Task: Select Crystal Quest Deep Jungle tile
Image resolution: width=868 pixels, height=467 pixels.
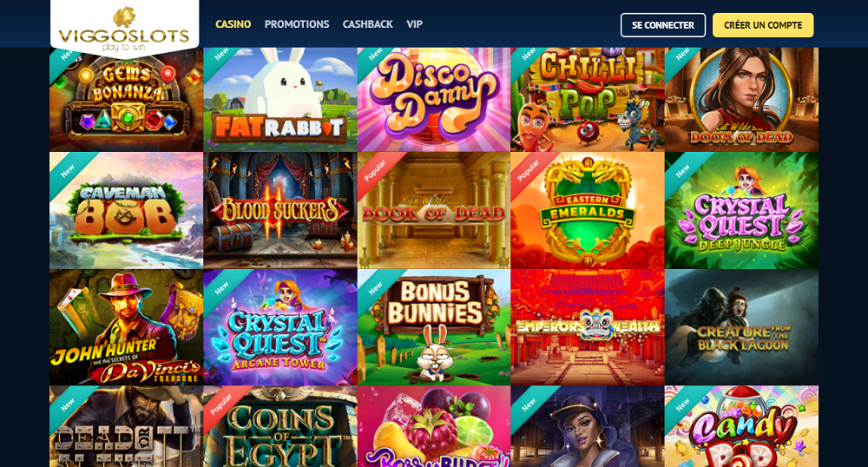Action: [x=741, y=211]
